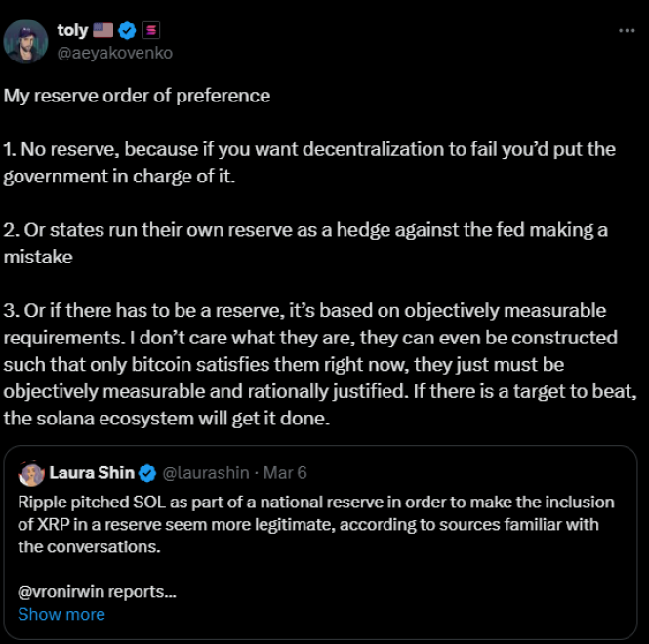This screenshot has height=644, width=649.
Task: Open the @aeyakovenko handle link
Action: point(115,53)
